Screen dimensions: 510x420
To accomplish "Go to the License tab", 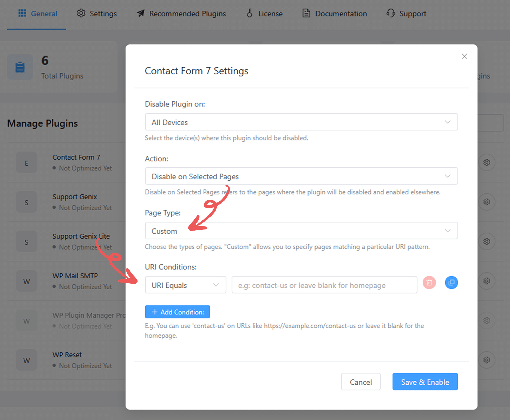I will tap(264, 14).
